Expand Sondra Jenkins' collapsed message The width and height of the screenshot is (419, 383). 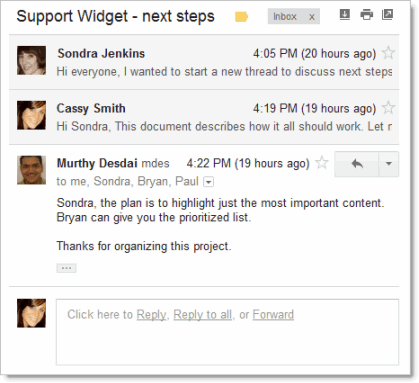click(204, 62)
